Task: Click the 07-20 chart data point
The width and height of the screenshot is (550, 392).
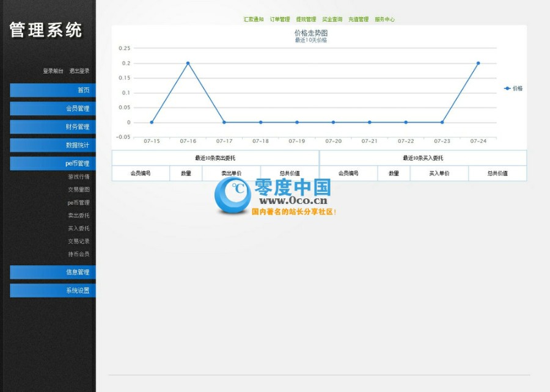Action: tap(333, 122)
